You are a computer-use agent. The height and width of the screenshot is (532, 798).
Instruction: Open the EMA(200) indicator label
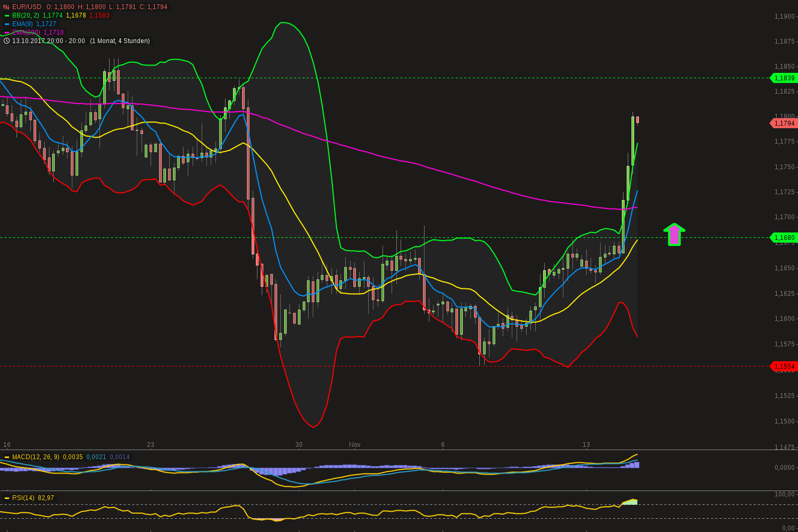pos(26,32)
